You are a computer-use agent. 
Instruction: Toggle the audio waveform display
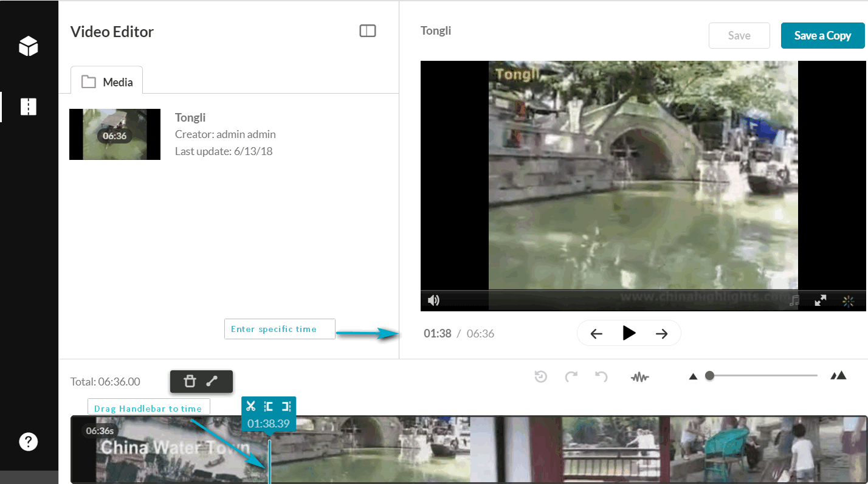tap(639, 378)
